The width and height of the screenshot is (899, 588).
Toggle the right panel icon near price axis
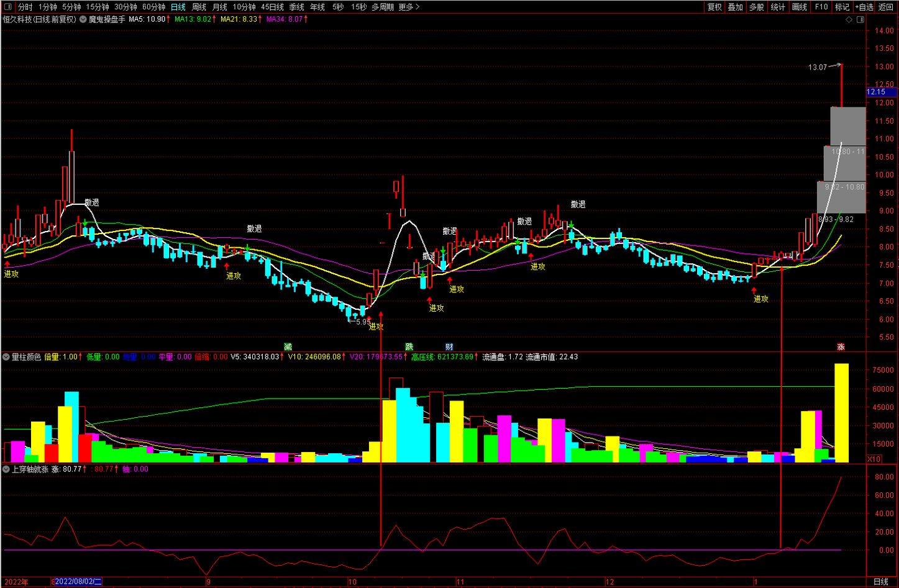pyautogui.click(x=860, y=20)
